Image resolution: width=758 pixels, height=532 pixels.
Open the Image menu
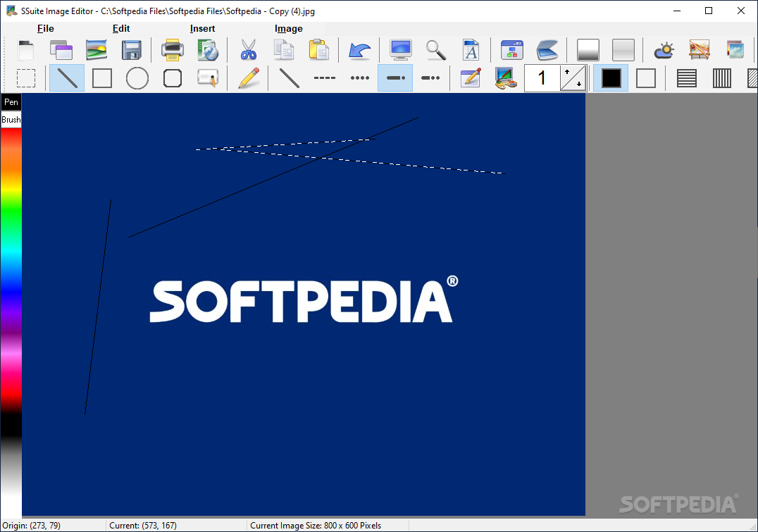tap(289, 28)
